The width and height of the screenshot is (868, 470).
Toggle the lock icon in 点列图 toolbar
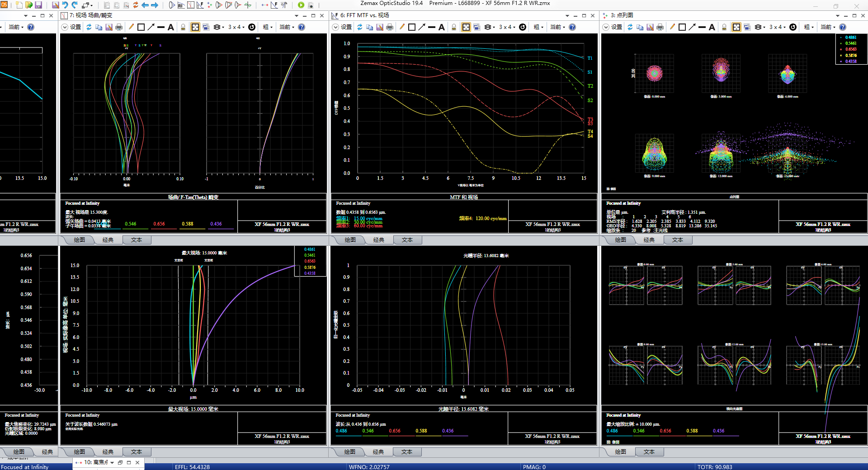coord(724,27)
